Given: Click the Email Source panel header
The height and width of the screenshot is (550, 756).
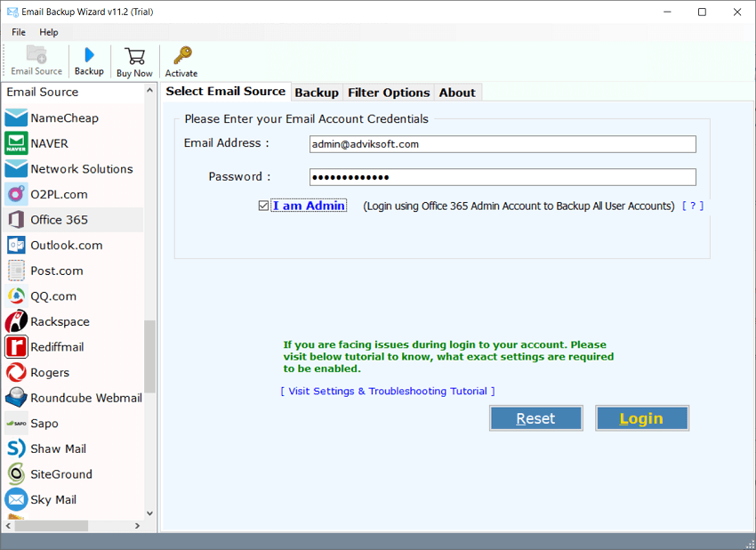Looking at the screenshot, I should [73, 93].
